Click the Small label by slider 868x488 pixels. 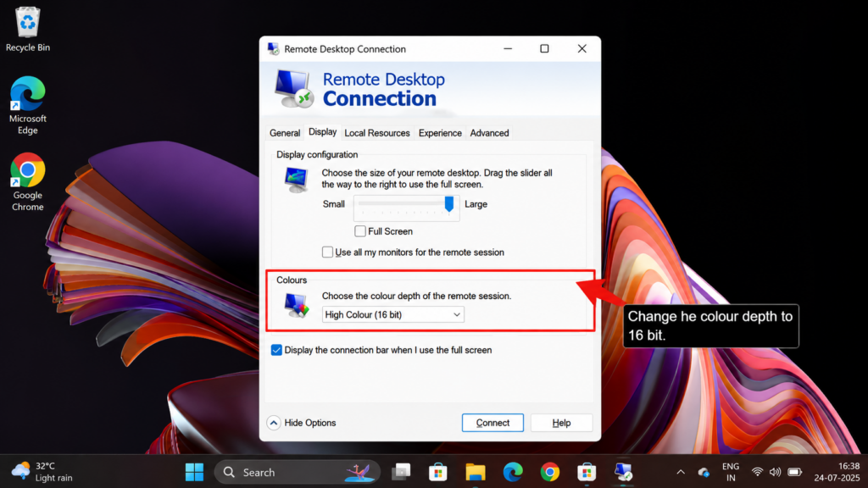click(334, 204)
